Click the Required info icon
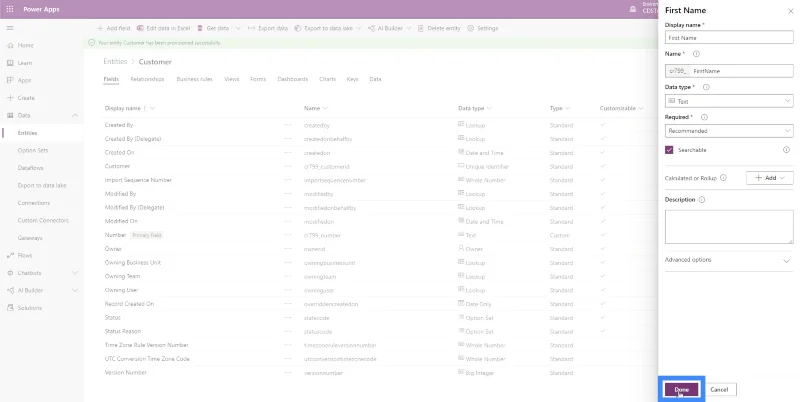Image resolution: width=800 pixels, height=402 pixels. [704, 117]
